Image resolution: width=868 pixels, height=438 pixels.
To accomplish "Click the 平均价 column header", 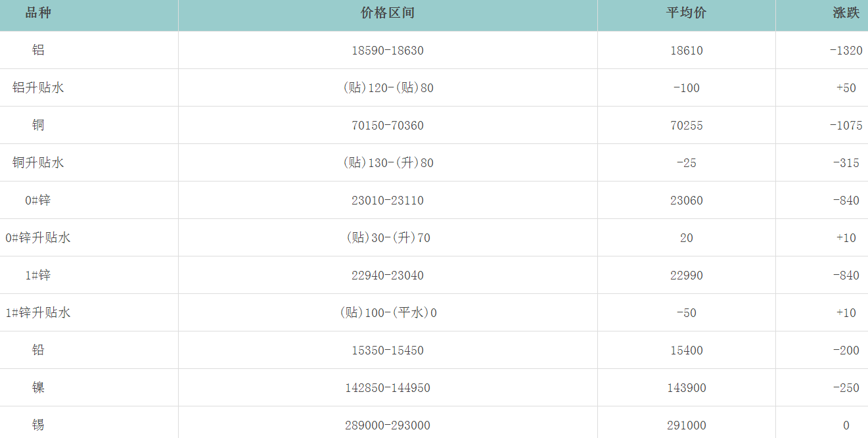I will coord(686,13).
